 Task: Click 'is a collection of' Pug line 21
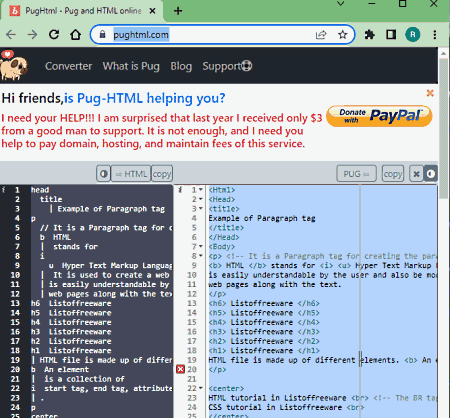click(x=84, y=379)
